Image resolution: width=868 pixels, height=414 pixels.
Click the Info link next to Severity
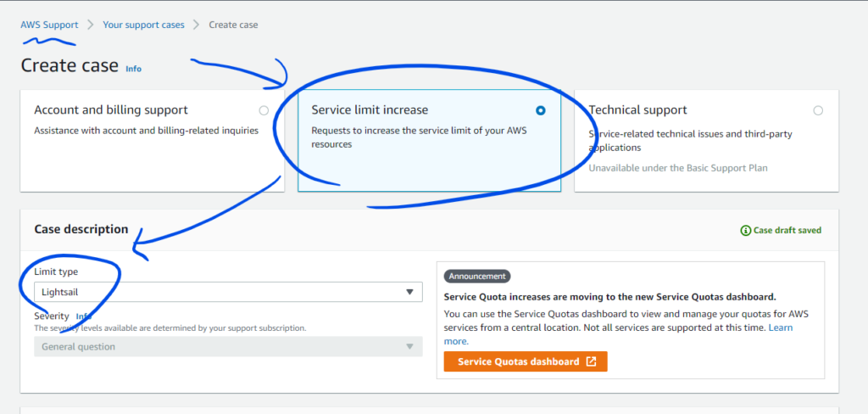pos(84,316)
